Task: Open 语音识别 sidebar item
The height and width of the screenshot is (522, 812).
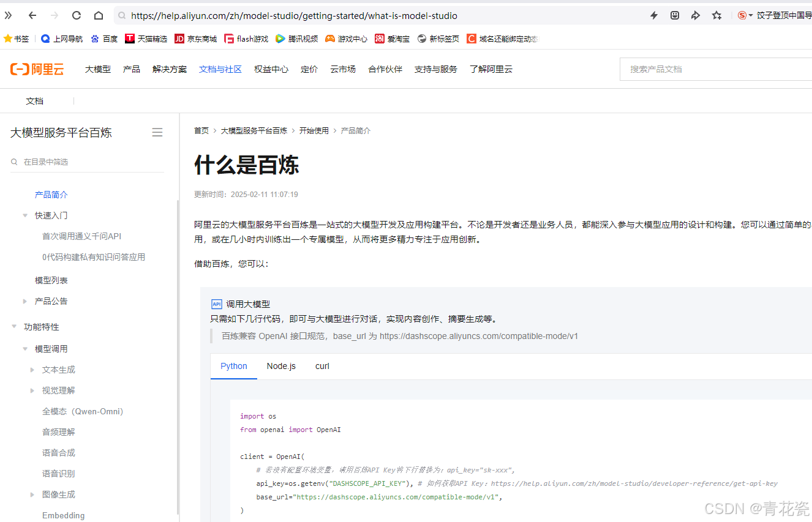Action: [x=59, y=474]
